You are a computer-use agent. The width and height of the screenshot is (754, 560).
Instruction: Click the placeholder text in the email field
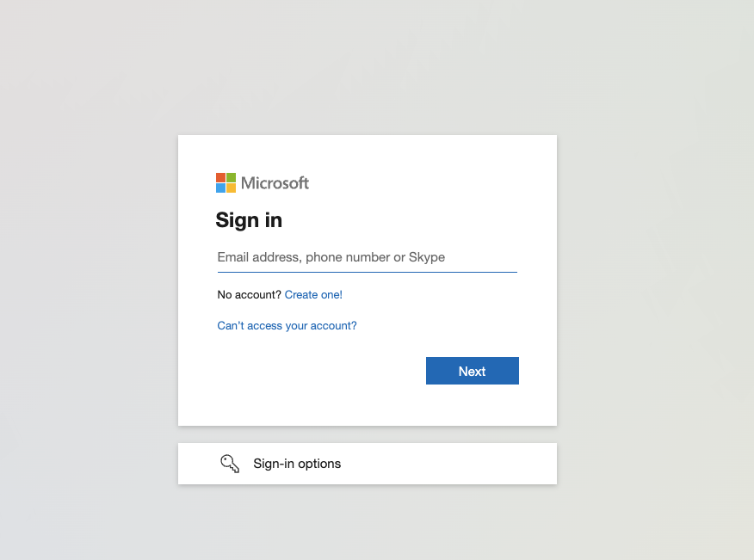coord(331,257)
